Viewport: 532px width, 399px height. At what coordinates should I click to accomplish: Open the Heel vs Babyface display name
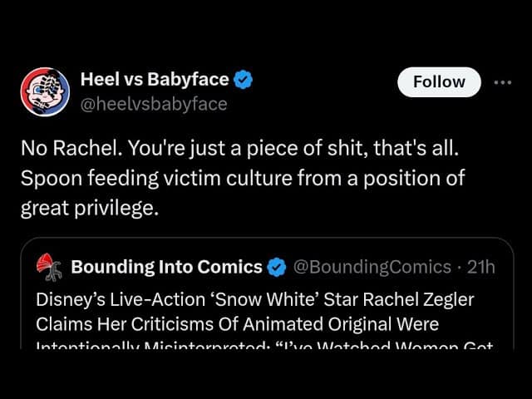pos(155,80)
